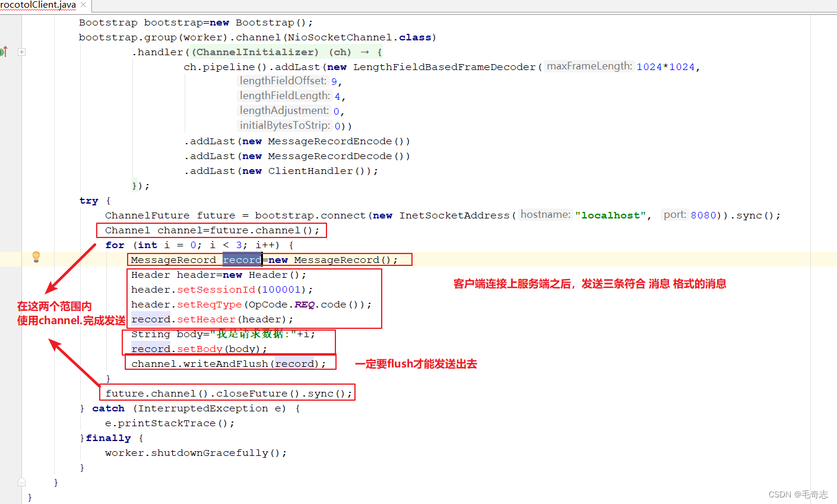This screenshot has width=837, height=504.
Task: Click the maxFrameLength parameter hint
Action: click(589, 66)
